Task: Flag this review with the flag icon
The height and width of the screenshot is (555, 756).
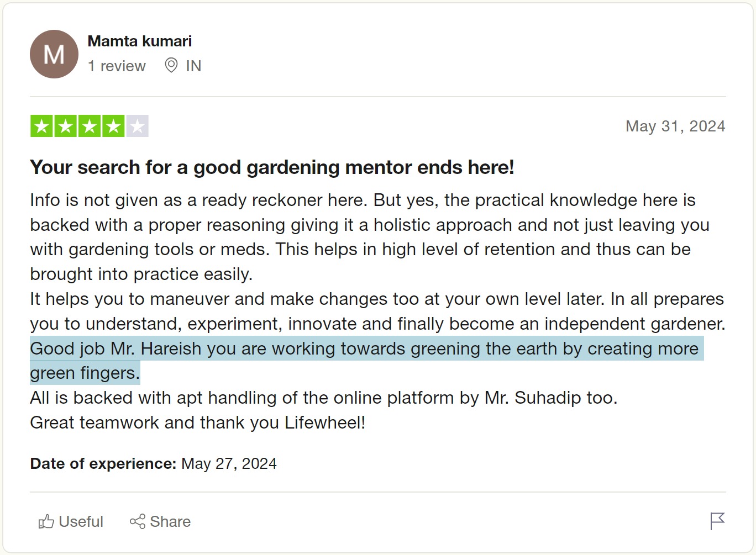Action: pyautogui.click(x=717, y=521)
